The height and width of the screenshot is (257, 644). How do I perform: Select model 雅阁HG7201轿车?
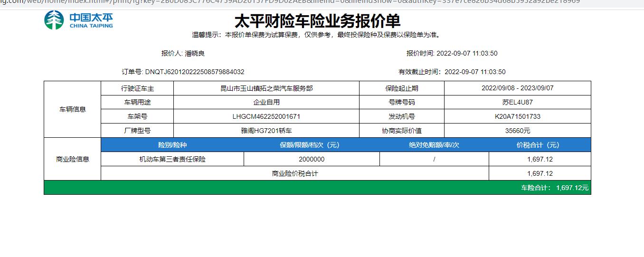point(266,131)
